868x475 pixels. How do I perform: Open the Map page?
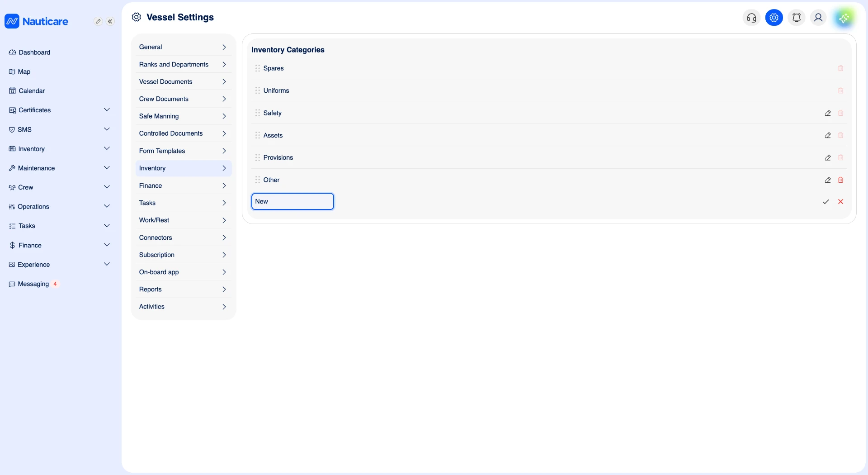click(20, 71)
